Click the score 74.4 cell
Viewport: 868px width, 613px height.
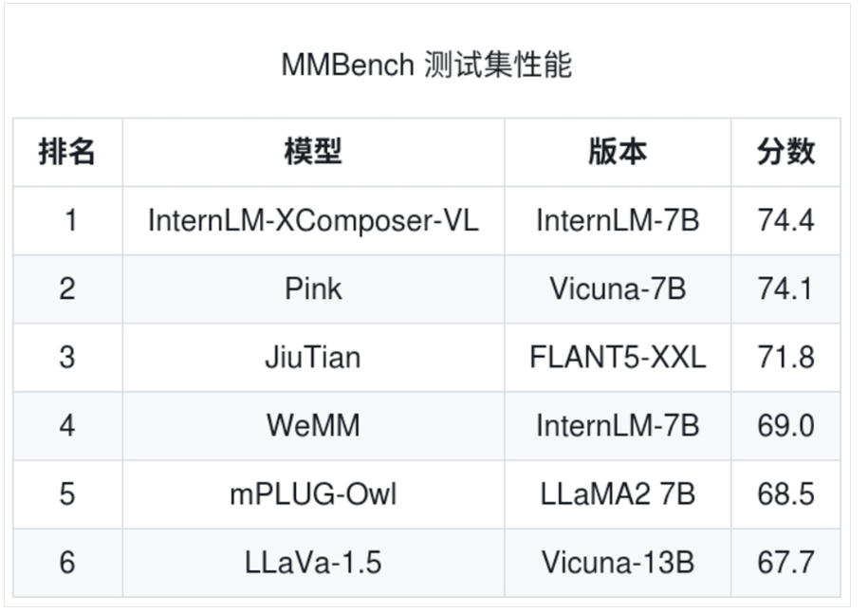click(x=785, y=220)
